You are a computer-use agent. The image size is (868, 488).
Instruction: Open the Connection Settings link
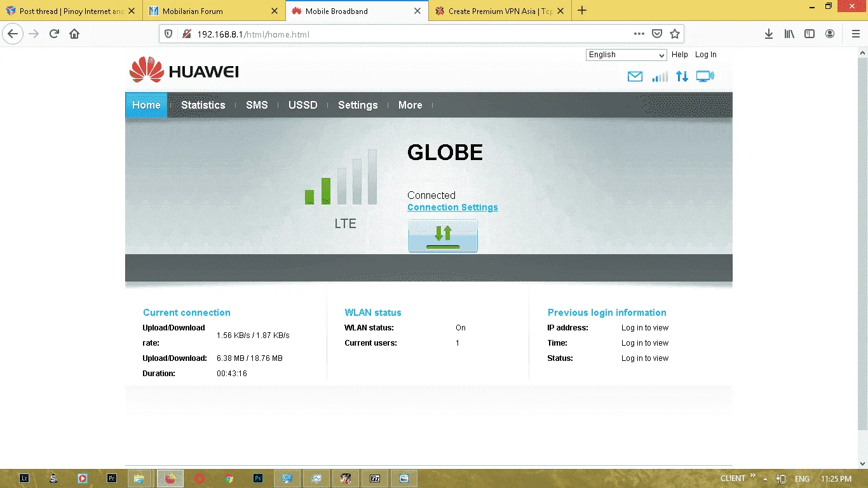tap(452, 207)
